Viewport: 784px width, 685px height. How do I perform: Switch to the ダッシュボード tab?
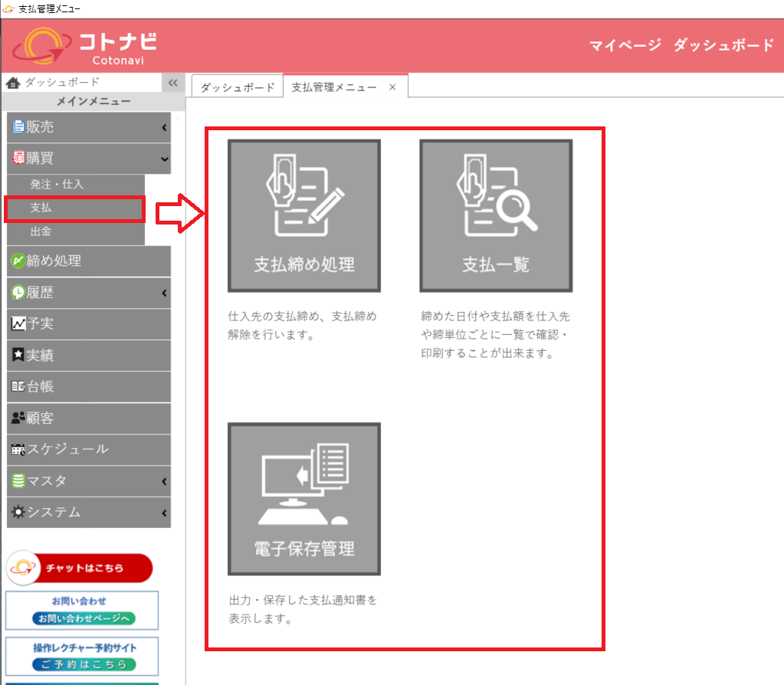point(237,87)
